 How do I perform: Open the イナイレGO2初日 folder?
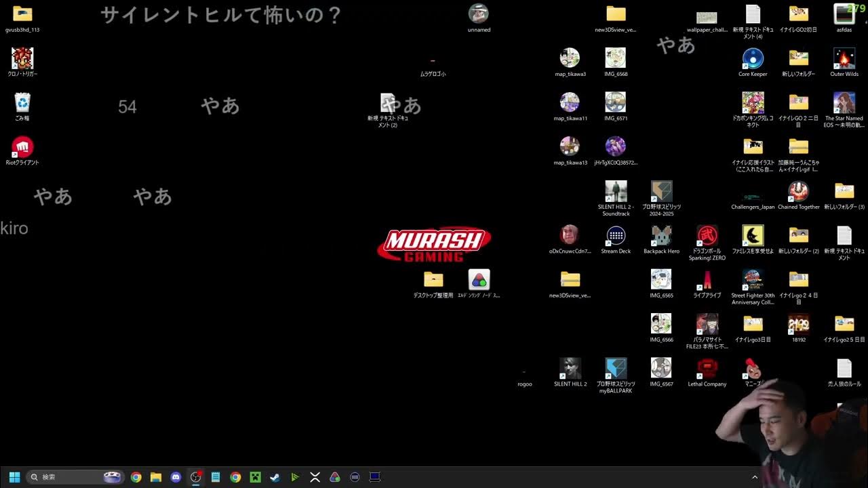798,14
